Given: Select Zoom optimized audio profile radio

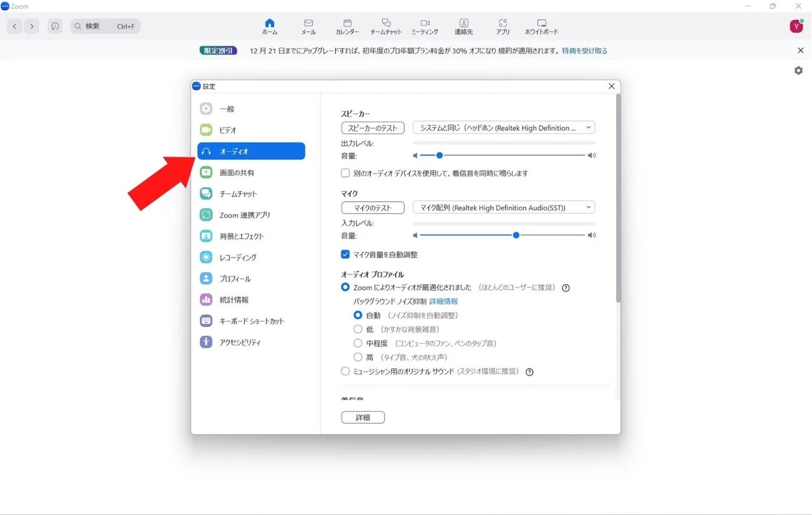Looking at the screenshot, I should 346,287.
